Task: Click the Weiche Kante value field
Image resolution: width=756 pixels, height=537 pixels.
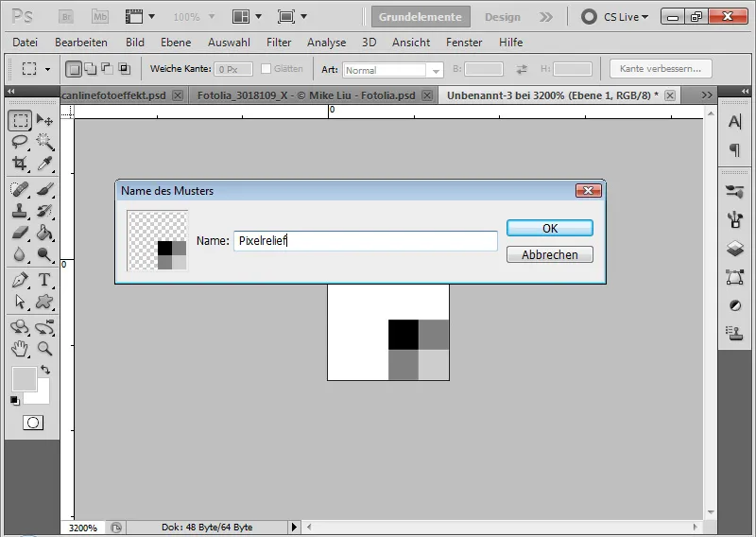Action: (233, 69)
